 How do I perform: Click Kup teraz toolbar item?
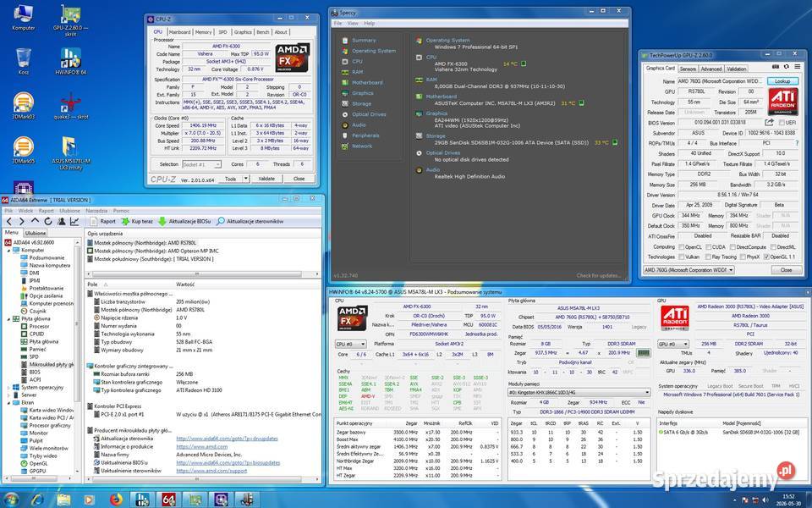pyautogui.click(x=137, y=221)
